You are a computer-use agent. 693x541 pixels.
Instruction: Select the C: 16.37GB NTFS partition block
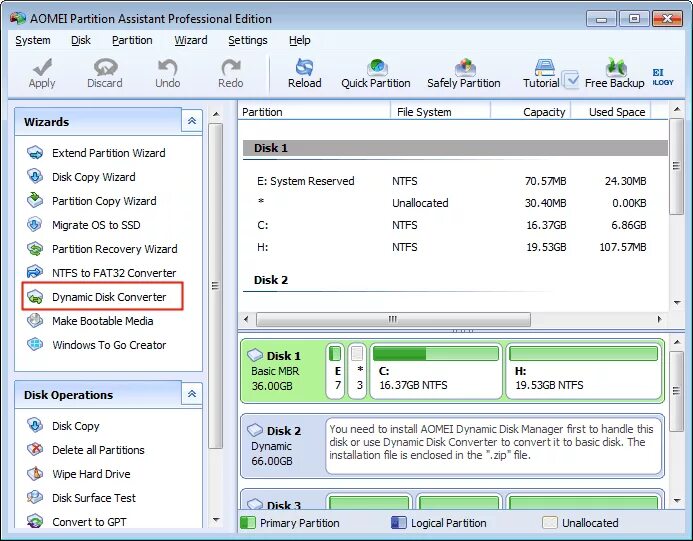pos(436,371)
